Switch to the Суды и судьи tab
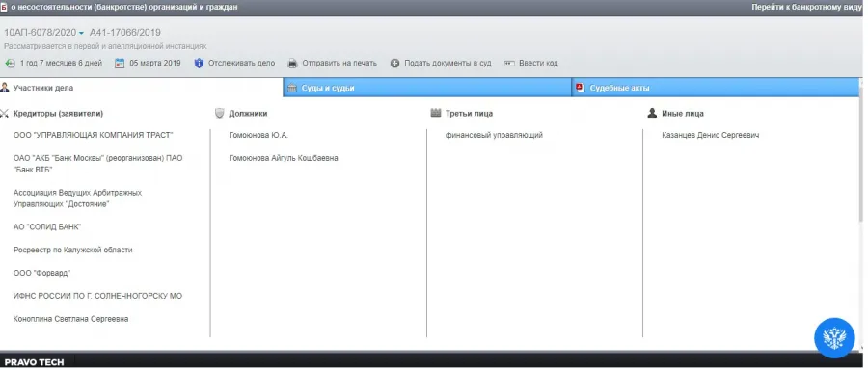868x370 pixels. 427,88
